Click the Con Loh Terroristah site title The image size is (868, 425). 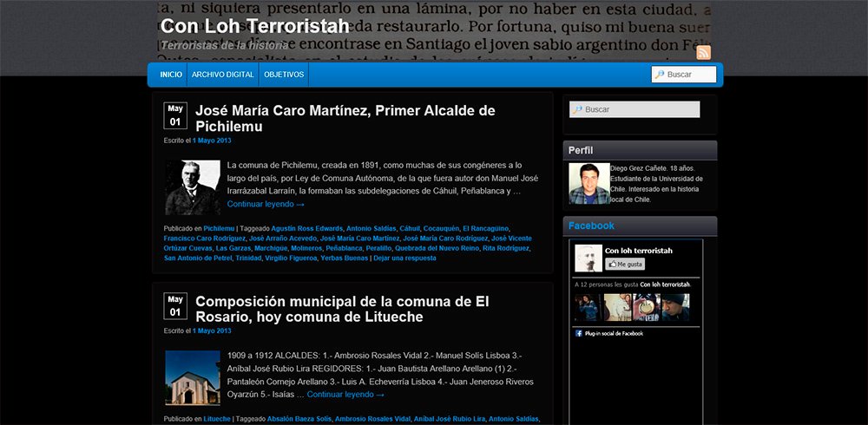pos(254,26)
